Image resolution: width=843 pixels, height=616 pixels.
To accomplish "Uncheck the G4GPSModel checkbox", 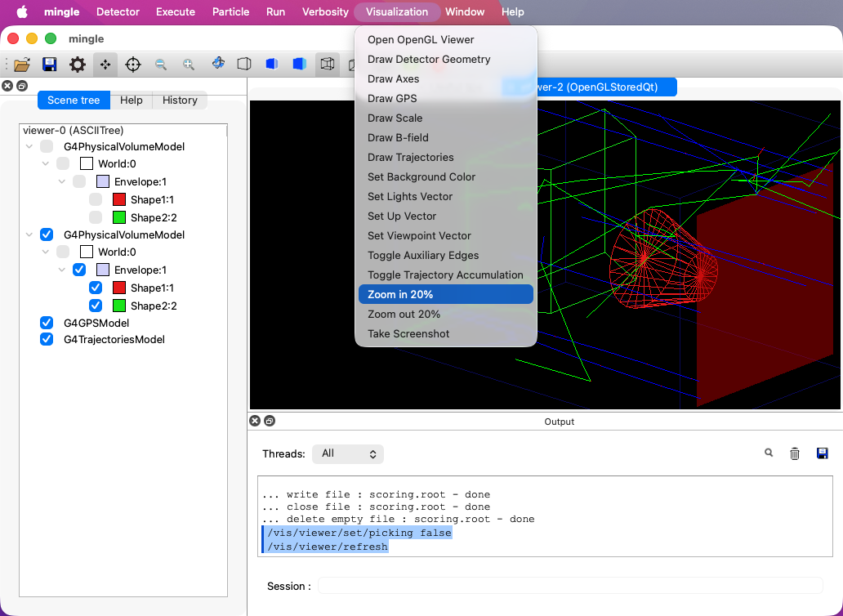I will pos(47,323).
